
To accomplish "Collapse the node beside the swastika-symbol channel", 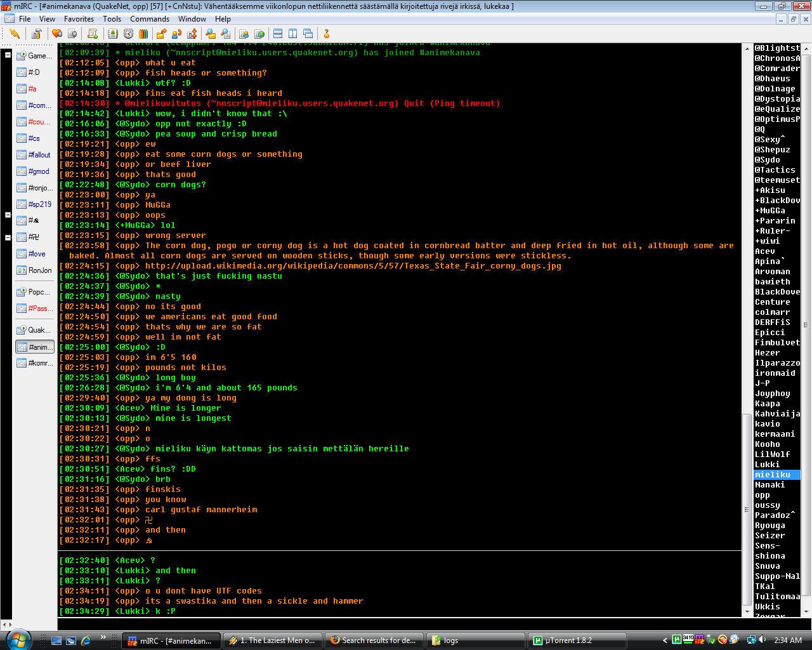I will [x=8, y=237].
